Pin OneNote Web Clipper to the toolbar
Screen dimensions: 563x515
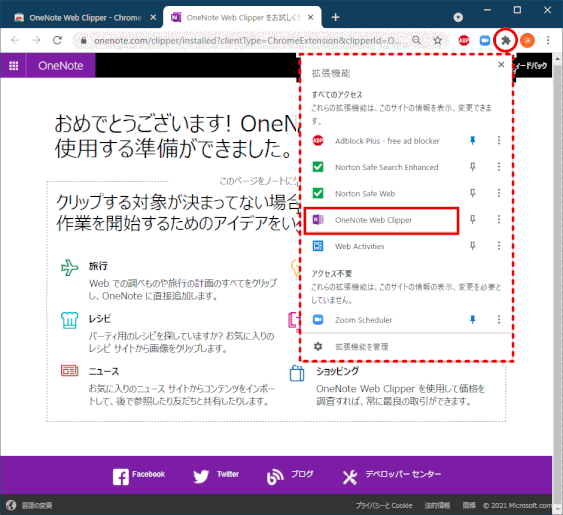(x=473, y=219)
